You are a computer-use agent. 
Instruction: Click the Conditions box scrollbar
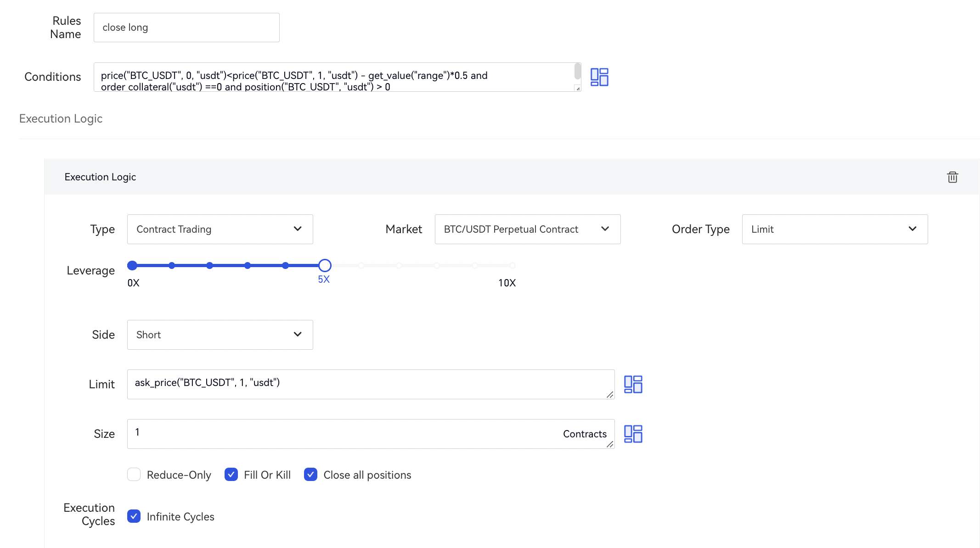[x=577, y=72]
